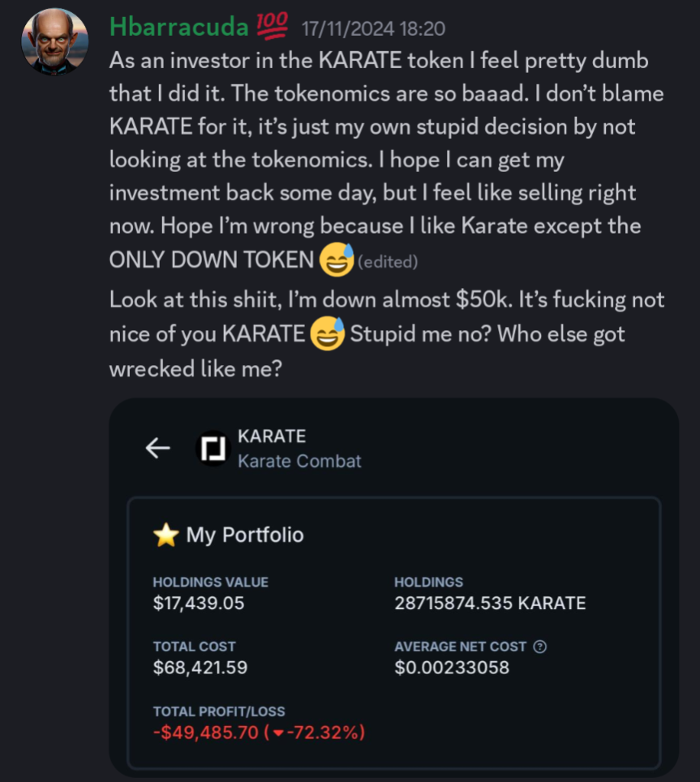This screenshot has width=700, height=782.
Task: Click the Total Profit/Loss figure -$49,485.70
Action: [x=208, y=733]
